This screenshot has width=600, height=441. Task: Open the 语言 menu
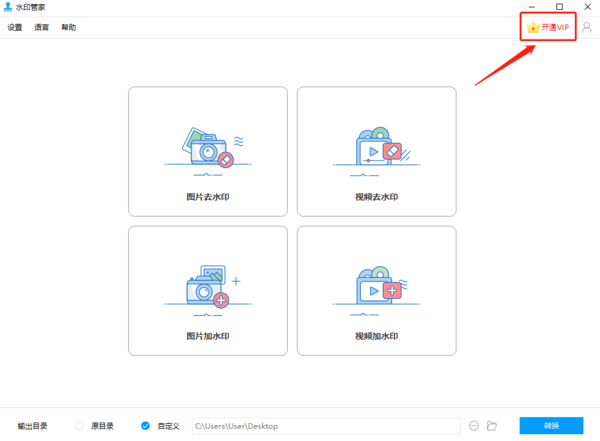coord(42,27)
